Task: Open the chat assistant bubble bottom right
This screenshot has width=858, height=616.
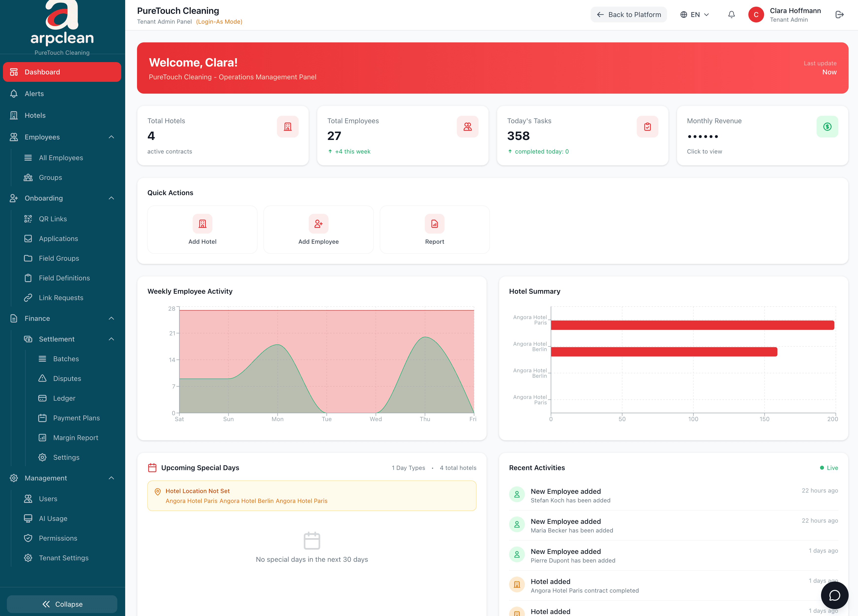Action: (835, 595)
